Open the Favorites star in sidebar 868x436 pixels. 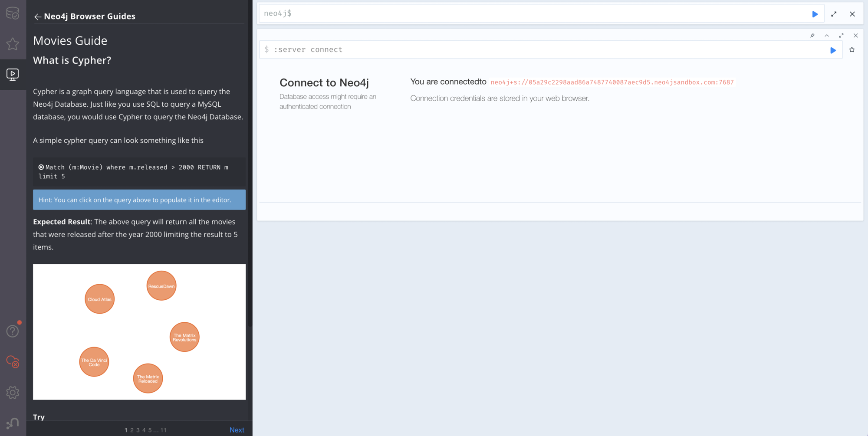[13, 44]
